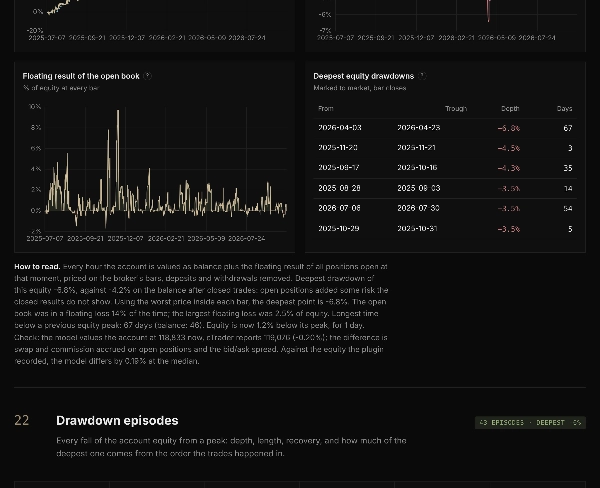
Task: Select trough date 2025-11-21
Action: (x=416, y=148)
